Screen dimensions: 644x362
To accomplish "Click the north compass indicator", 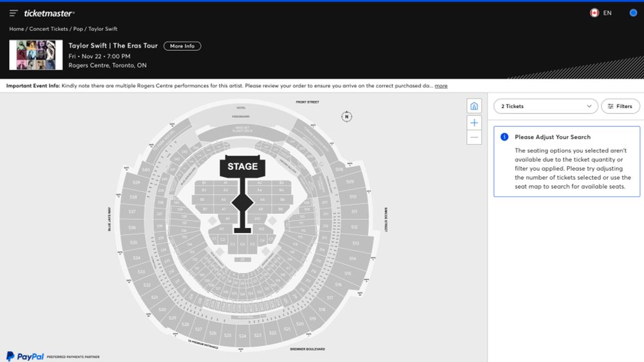I will click(x=346, y=117).
